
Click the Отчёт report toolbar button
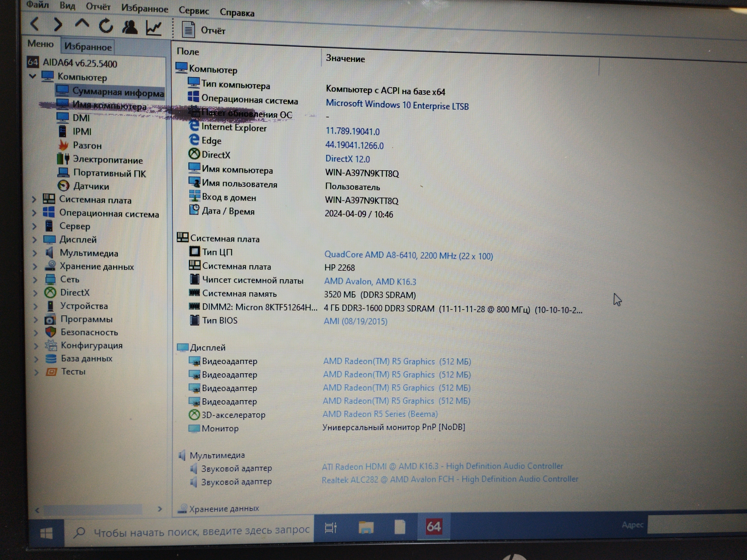[x=204, y=30]
